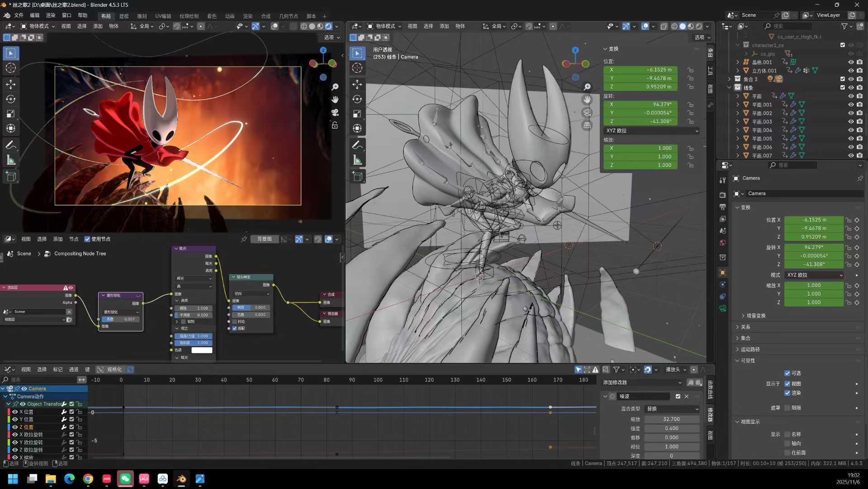Click the pin icon in the compositor header
The width and height of the screenshot is (868, 489).
coord(244,239)
